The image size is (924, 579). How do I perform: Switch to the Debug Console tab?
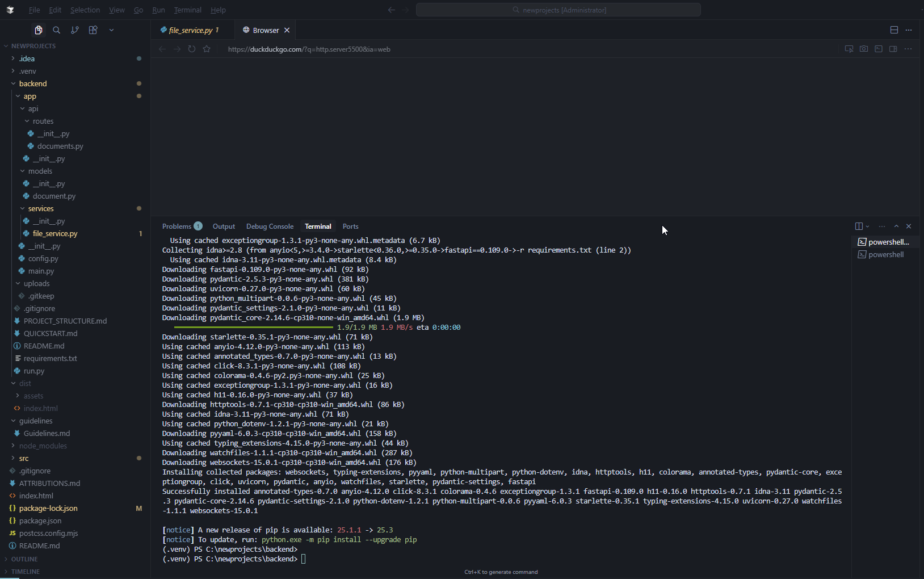point(270,226)
